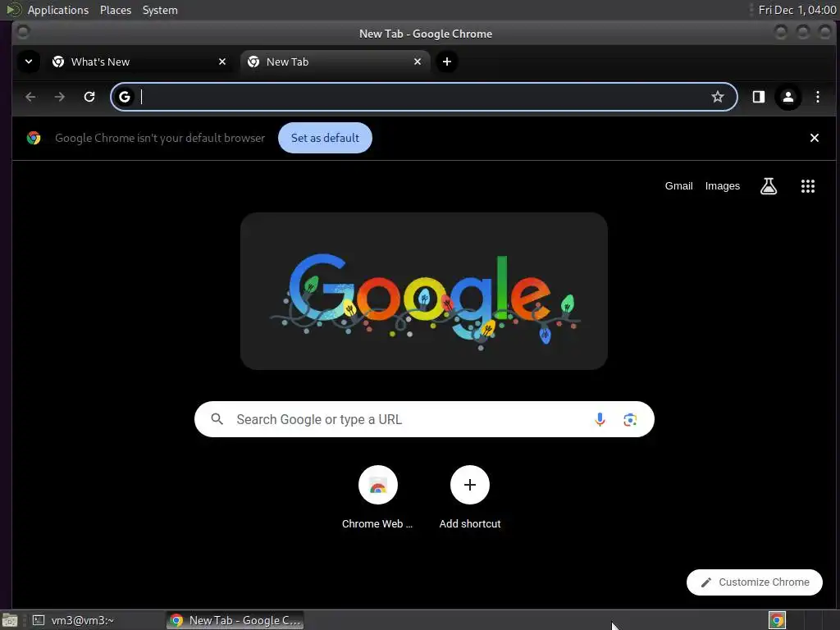Close the What's New tab

pyautogui.click(x=222, y=62)
